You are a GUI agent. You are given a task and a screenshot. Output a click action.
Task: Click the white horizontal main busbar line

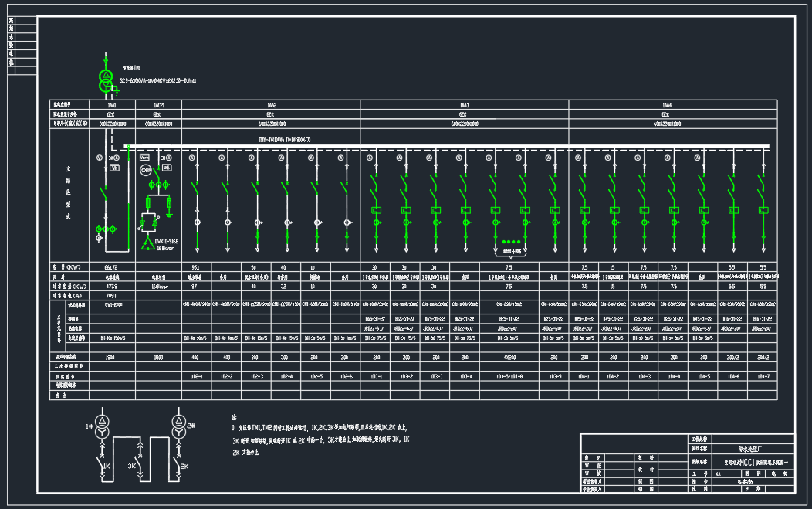tap(448, 146)
